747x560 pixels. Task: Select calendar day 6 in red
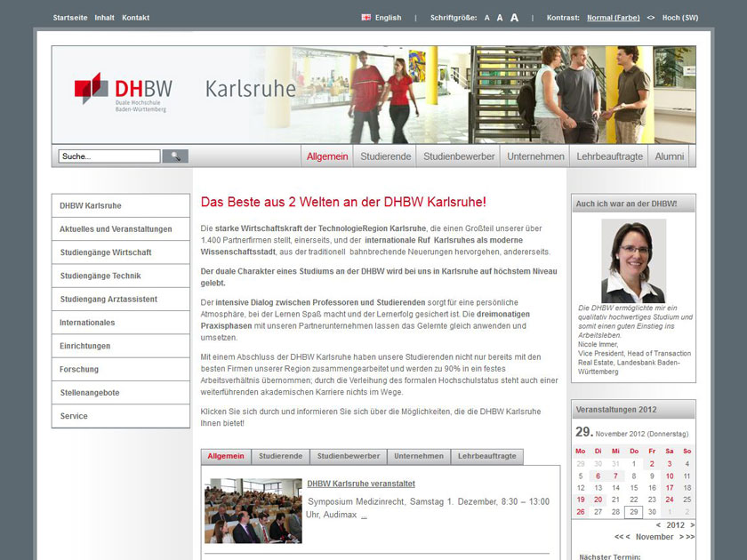pos(598,476)
